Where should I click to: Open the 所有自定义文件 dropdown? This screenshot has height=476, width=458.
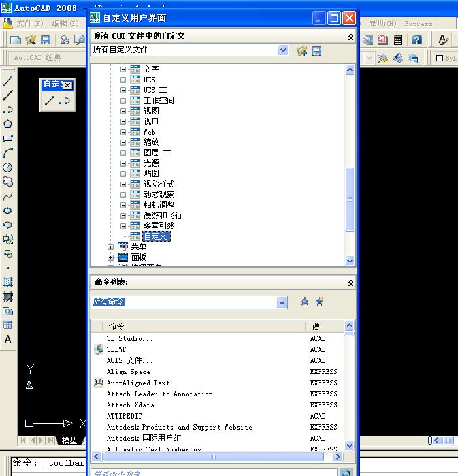coord(283,50)
